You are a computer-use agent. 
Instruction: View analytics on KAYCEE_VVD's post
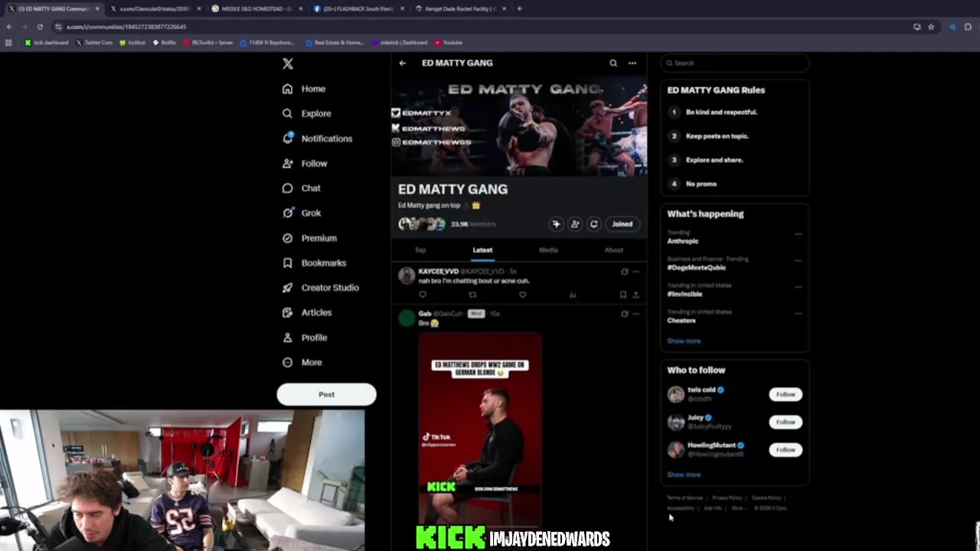pos(573,295)
